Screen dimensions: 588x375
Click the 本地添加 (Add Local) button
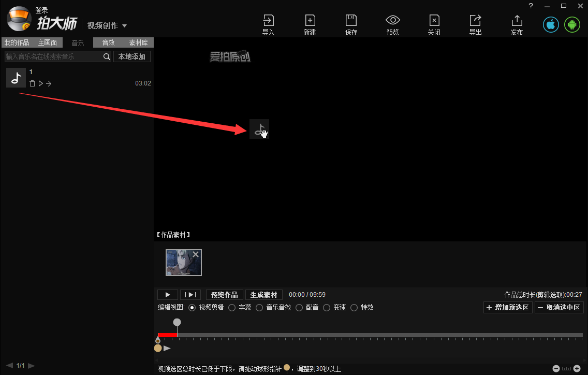[x=132, y=56]
